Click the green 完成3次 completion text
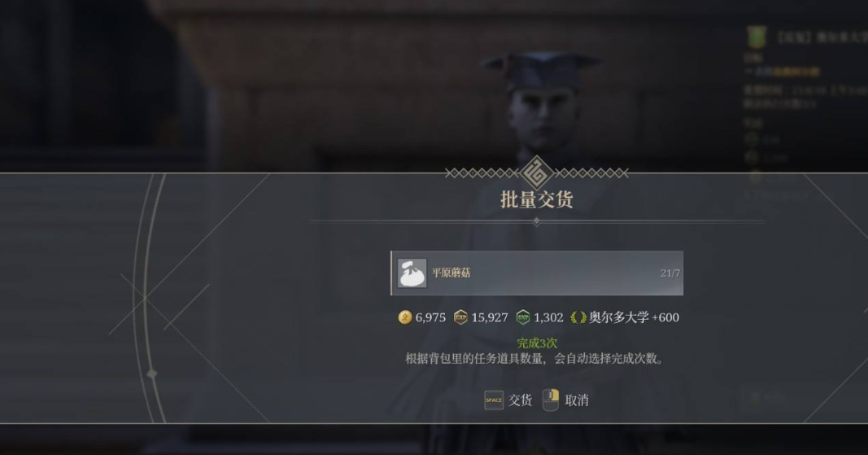Viewport: 868px width, 455px height. [x=537, y=343]
